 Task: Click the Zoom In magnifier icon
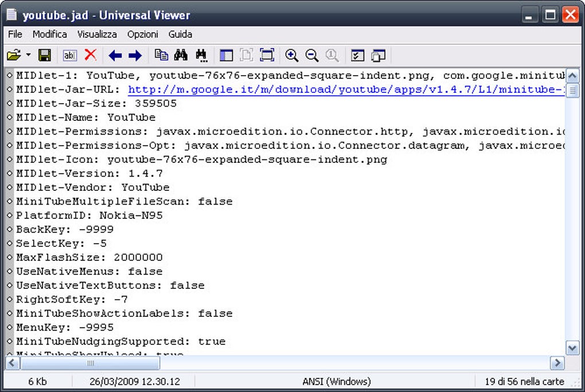tap(291, 56)
